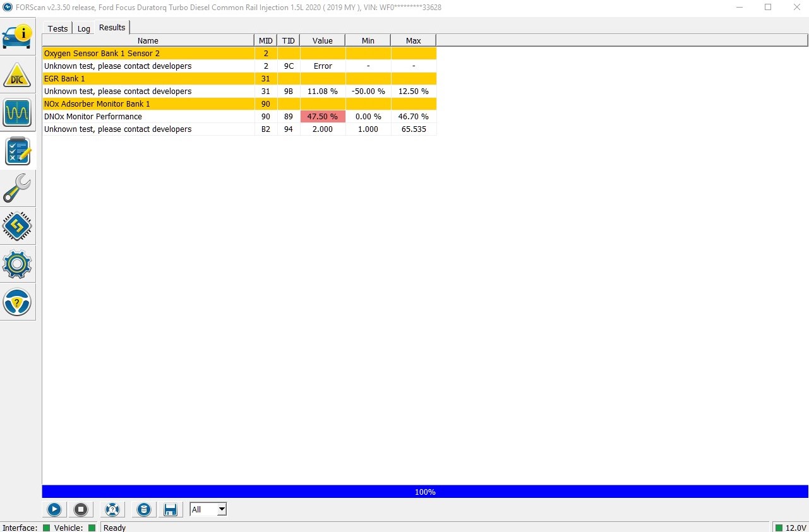Viewport: 809px width, 532px height.
Task: Open the vehicle information section
Action: coord(17,36)
